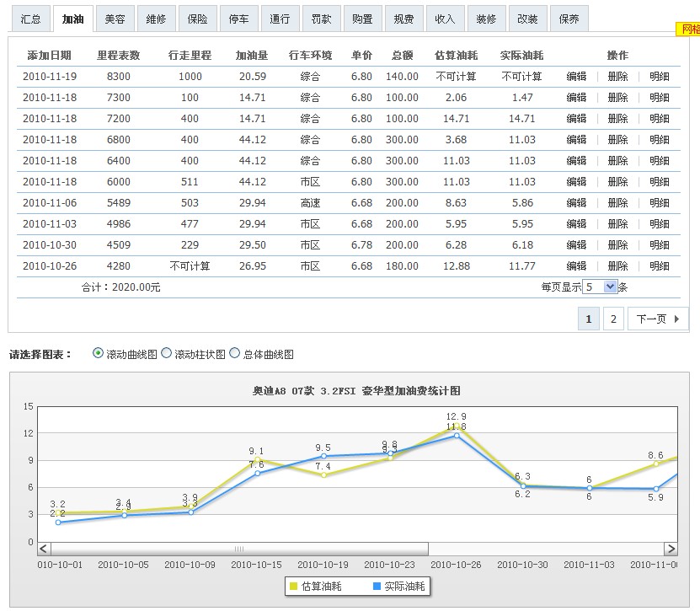The width and height of the screenshot is (700, 611).
Task: Select the 滚动柱状图 chart option
Action: [166, 354]
